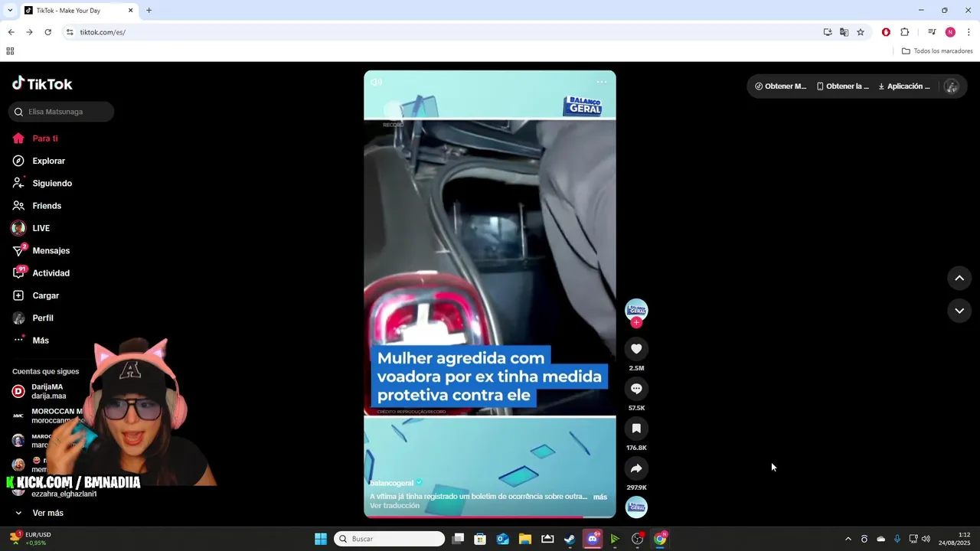This screenshot has width=980, height=551.
Task: Like the video with the heart icon
Action: click(x=636, y=349)
